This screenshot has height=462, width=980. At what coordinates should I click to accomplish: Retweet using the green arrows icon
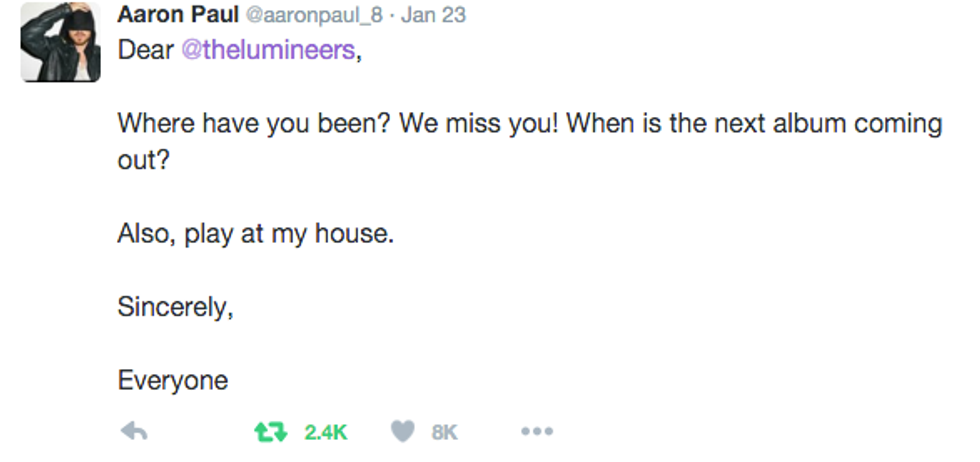point(269,432)
